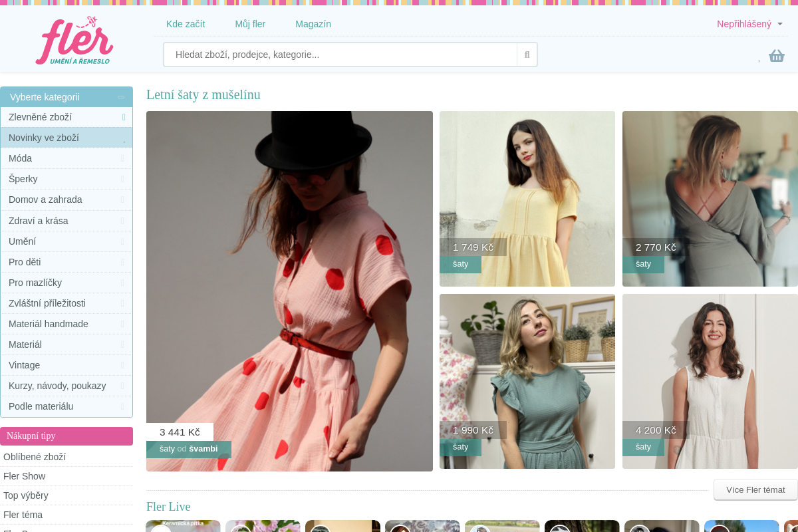
Task: Open the pink polka-dot dress image
Action: (x=289, y=291)
